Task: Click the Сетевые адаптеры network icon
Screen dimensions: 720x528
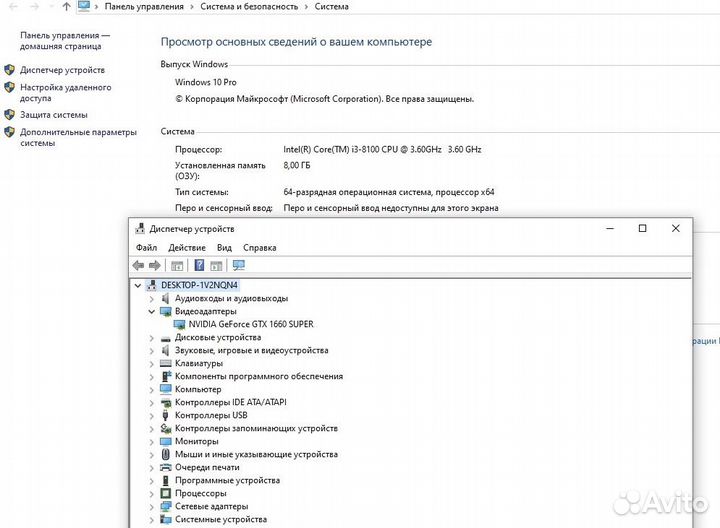Action: point(166,506)
